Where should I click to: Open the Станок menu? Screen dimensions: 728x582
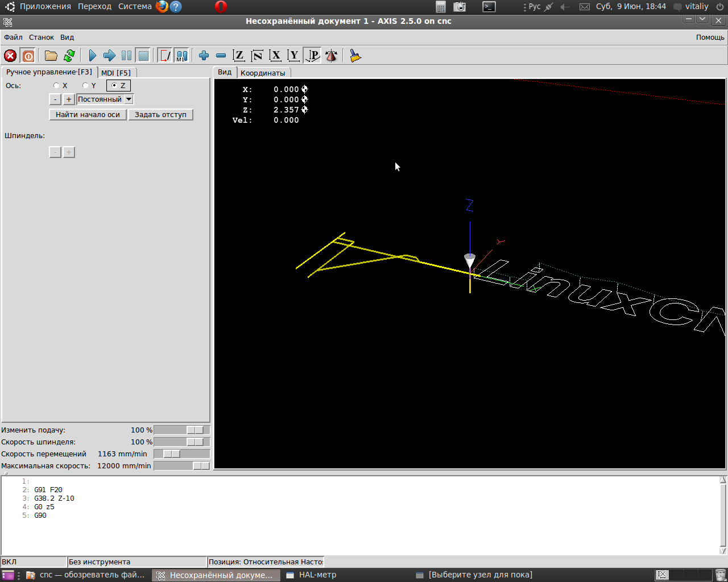pyautogui.click(x=42, y=38)
